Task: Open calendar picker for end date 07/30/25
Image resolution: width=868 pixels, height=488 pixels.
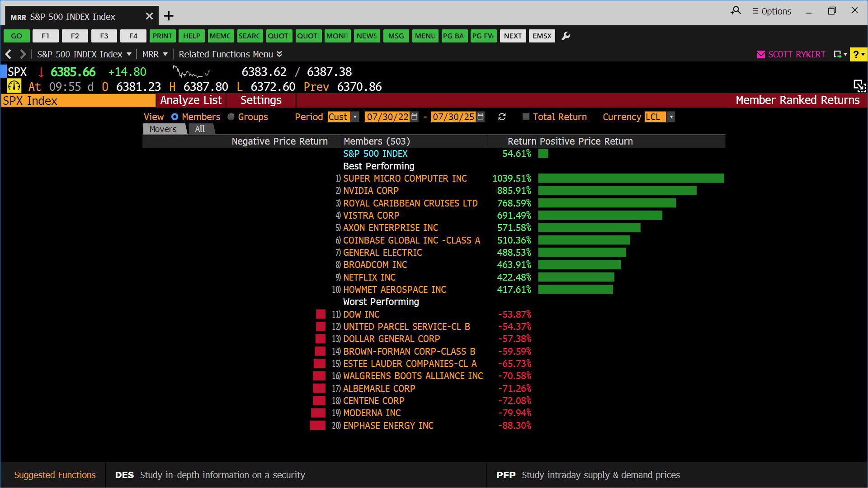Action: click(x=481, y=117)
